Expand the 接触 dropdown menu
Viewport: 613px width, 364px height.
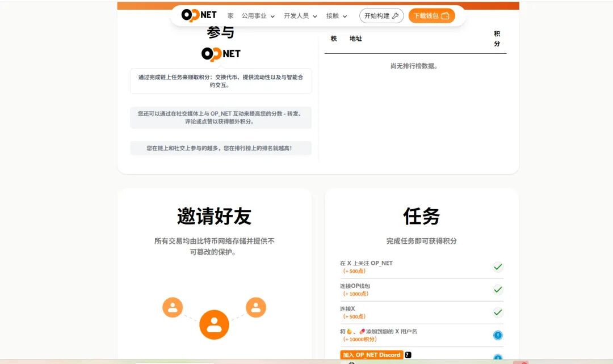pos(336,16)
